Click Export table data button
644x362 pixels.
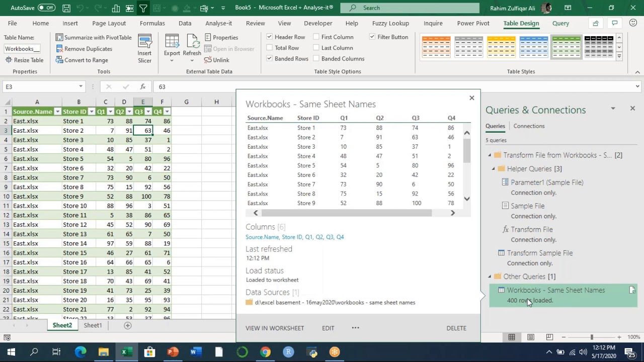(x=172, y=49)
